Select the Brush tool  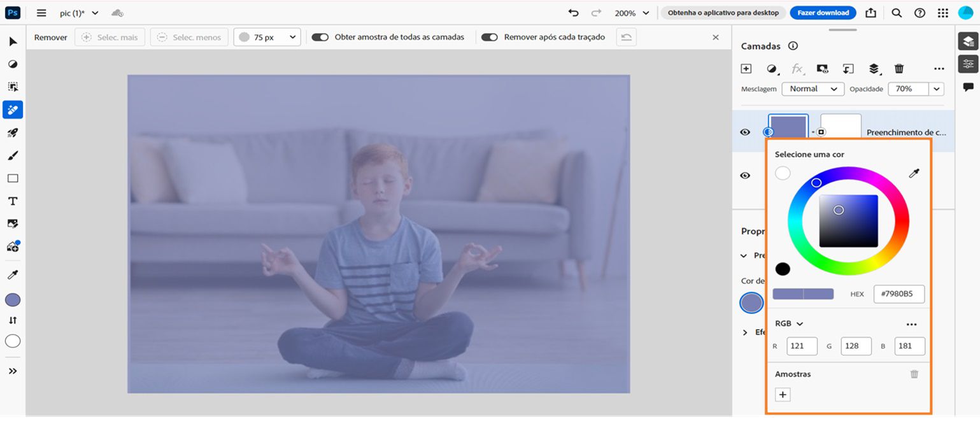tap(13, 155)
